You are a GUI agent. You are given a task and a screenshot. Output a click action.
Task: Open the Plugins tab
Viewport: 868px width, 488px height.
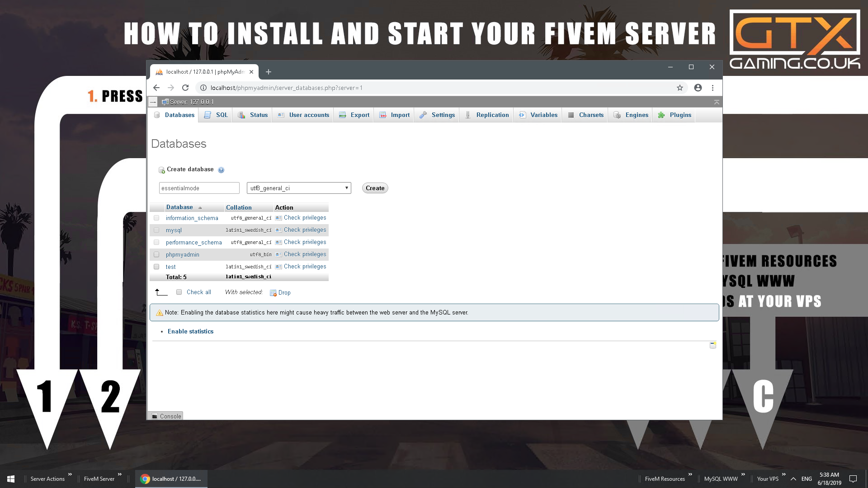(x=674, y=115)
